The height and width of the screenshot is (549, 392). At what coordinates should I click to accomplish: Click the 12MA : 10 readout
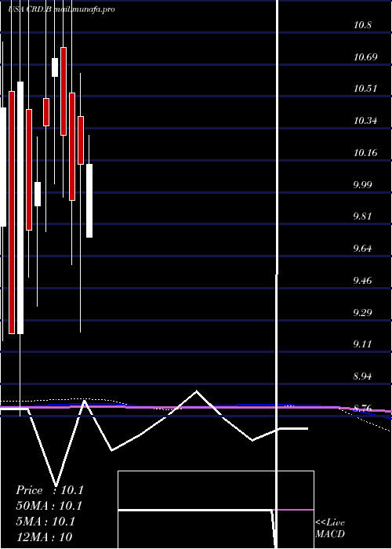coord(44,537)
